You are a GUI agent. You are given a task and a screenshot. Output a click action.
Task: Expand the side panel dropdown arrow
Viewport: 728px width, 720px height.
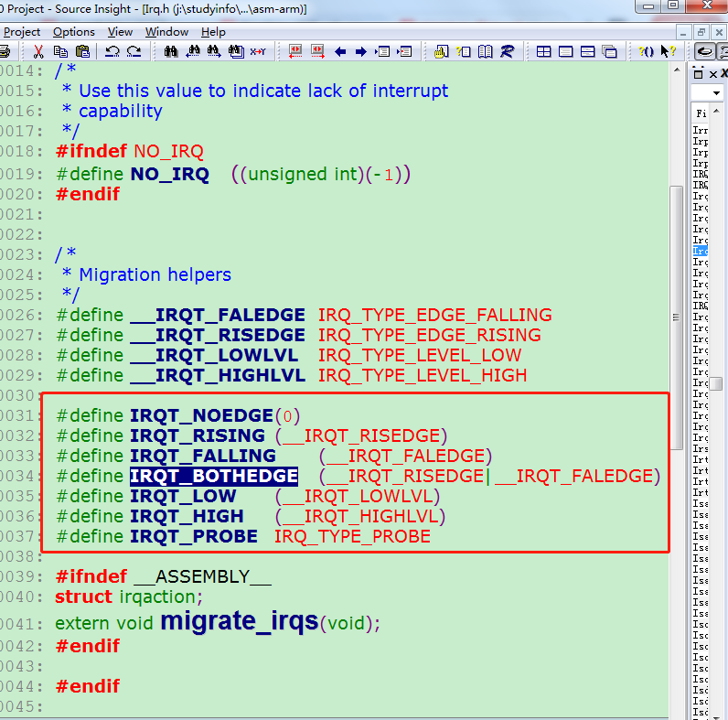(716, 93)
